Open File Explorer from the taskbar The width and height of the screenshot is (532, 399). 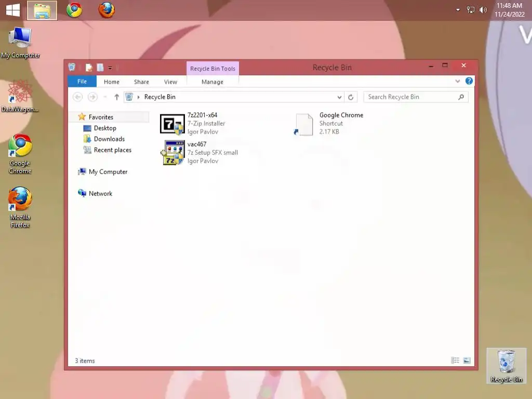[42, 10]
